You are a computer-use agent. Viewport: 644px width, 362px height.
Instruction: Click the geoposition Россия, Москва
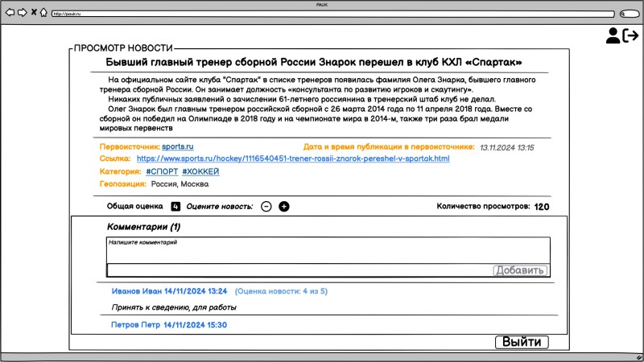coord(180,184)
